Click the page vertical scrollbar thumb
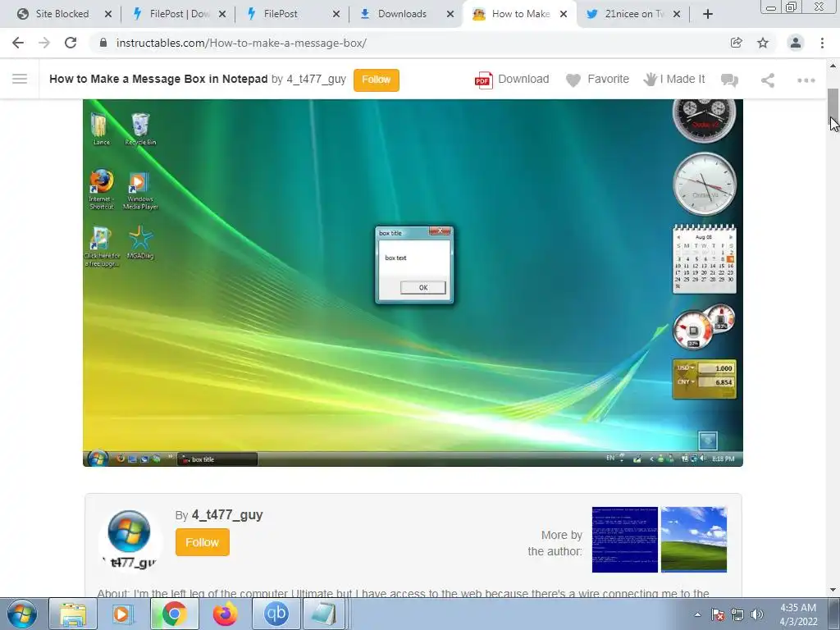 (833, 106)
